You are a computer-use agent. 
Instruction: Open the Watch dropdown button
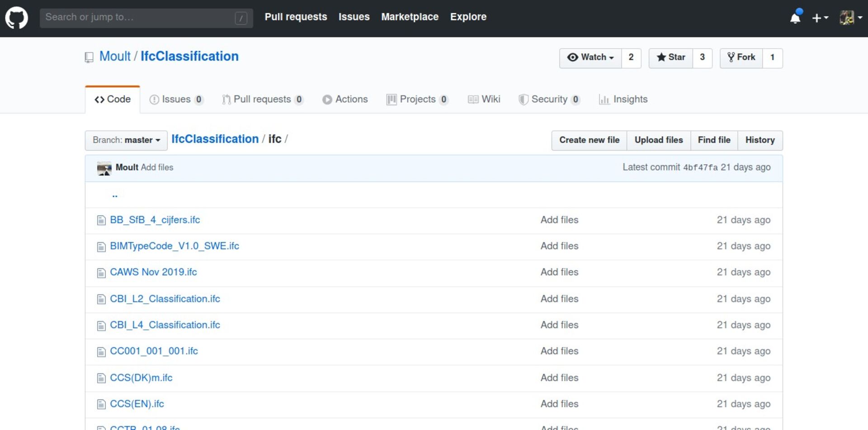click(590, 58)
